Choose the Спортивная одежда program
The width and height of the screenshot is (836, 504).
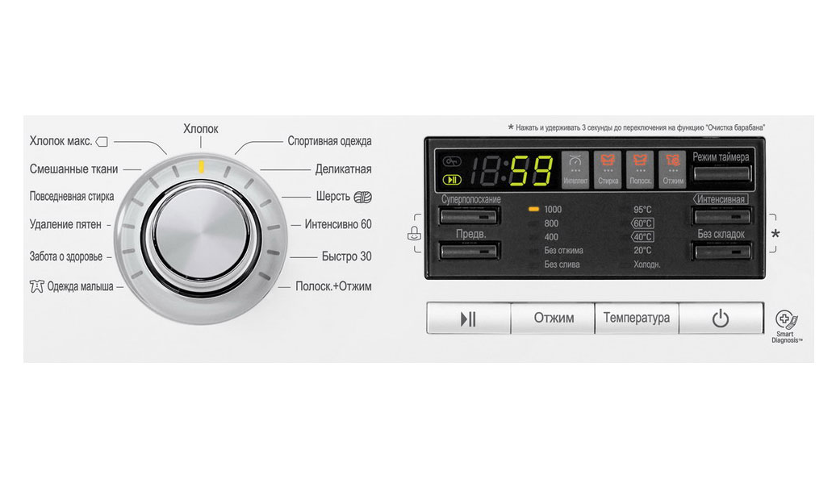(x=329, y=141)
